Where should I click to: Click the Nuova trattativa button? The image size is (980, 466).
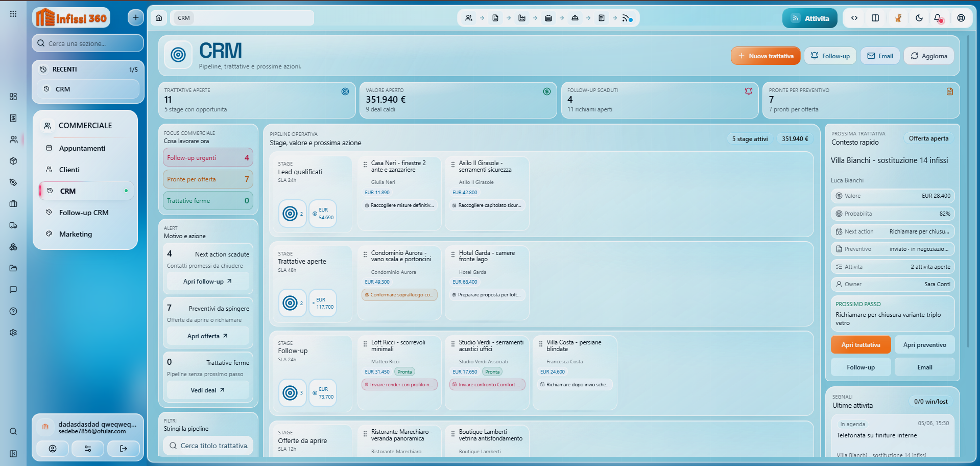766,56
